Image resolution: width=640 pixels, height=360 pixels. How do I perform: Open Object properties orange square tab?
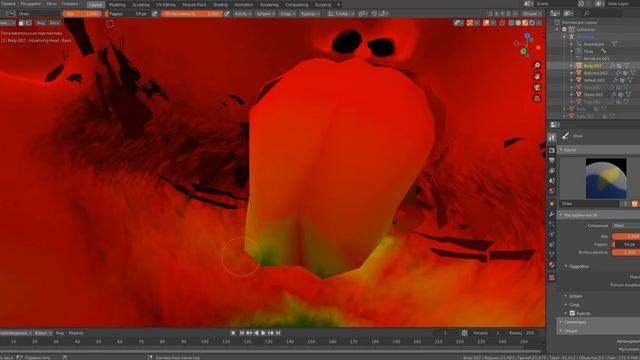552,203
